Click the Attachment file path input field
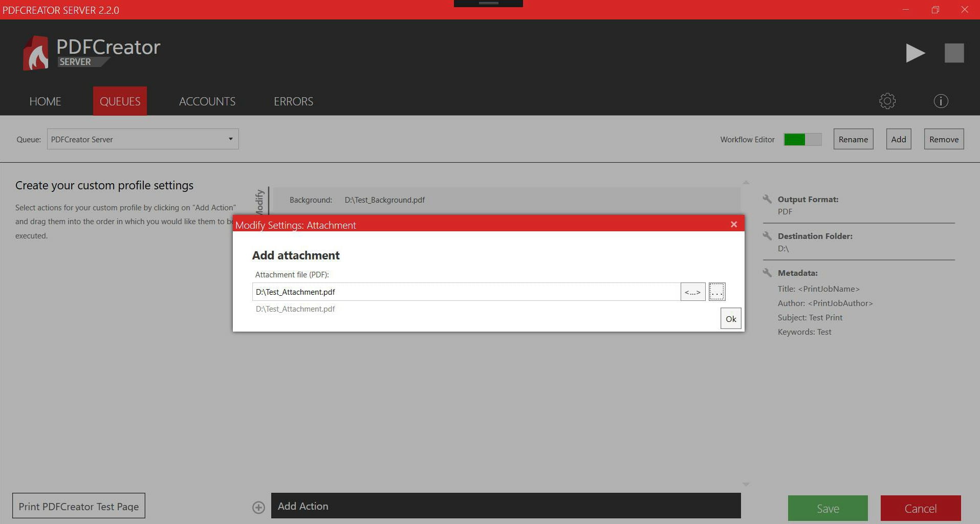The width and height of the screenshot is (980, 524). point(466,292)
